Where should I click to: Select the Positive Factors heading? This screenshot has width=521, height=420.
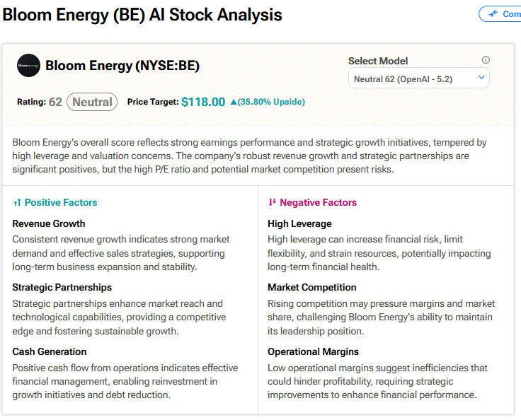click(x=61, y=203)
